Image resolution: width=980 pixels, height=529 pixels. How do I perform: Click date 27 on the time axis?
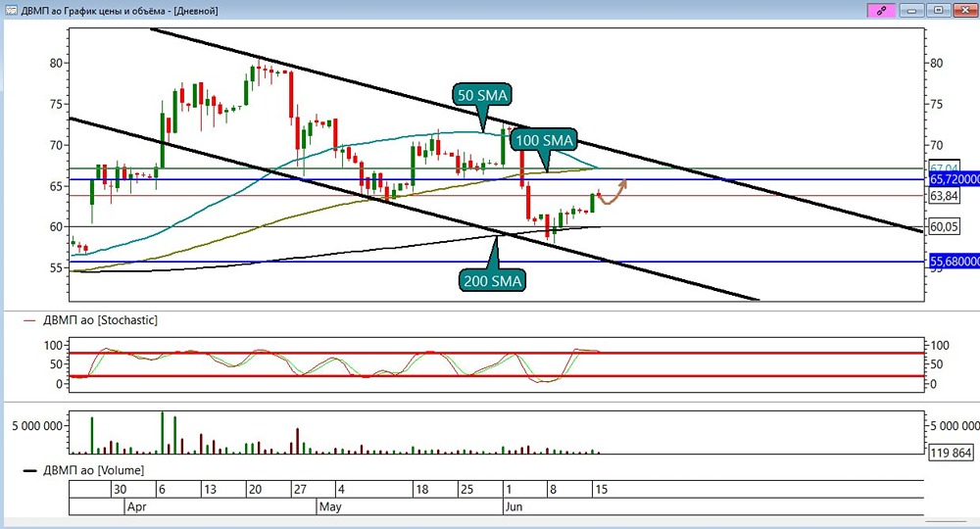300,490
